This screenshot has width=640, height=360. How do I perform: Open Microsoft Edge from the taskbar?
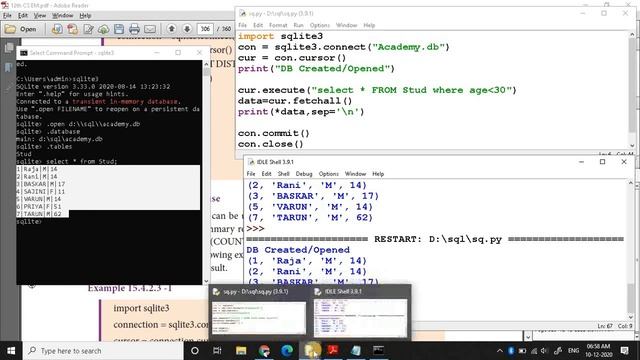tap(287, 351)
